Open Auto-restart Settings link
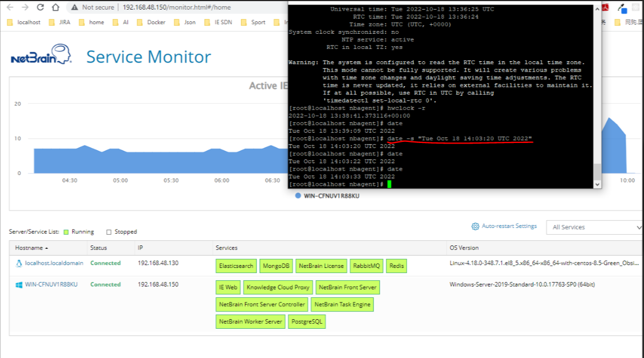644x358 pixels. click(x=509, y=226)
